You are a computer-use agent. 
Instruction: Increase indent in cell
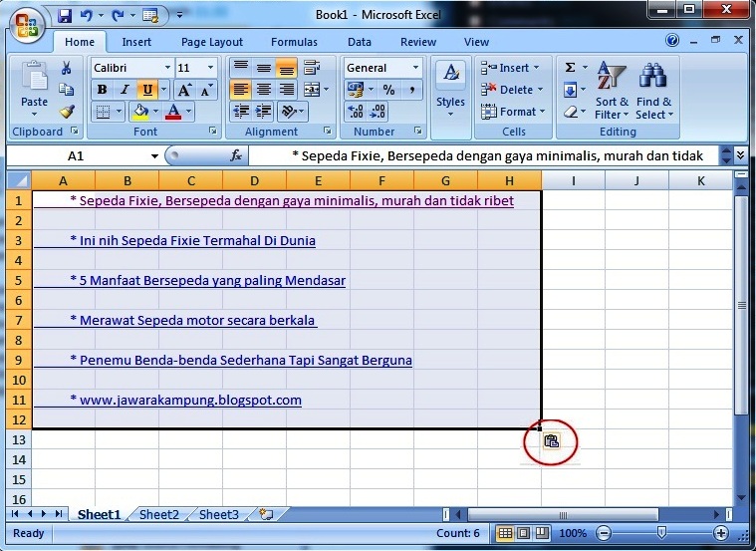(263, 112)
